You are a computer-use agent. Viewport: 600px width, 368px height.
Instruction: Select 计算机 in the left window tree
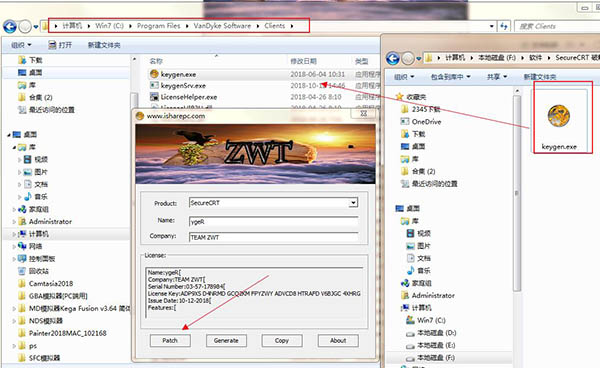point(33,234)
